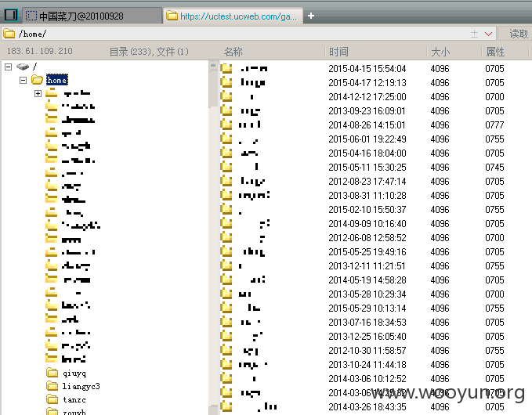The width and height of the screenshot is (532, 415).
Task: Click the timestamp 2013-05-28 10:29:34
Action: 367,294
